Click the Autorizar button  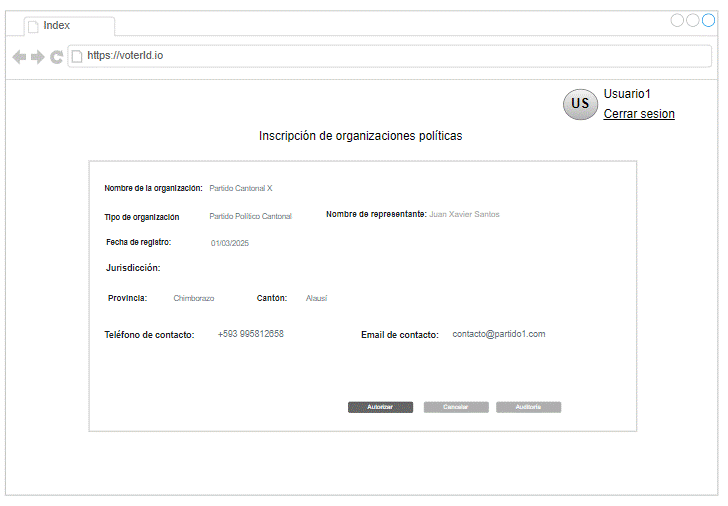(380, 407)
